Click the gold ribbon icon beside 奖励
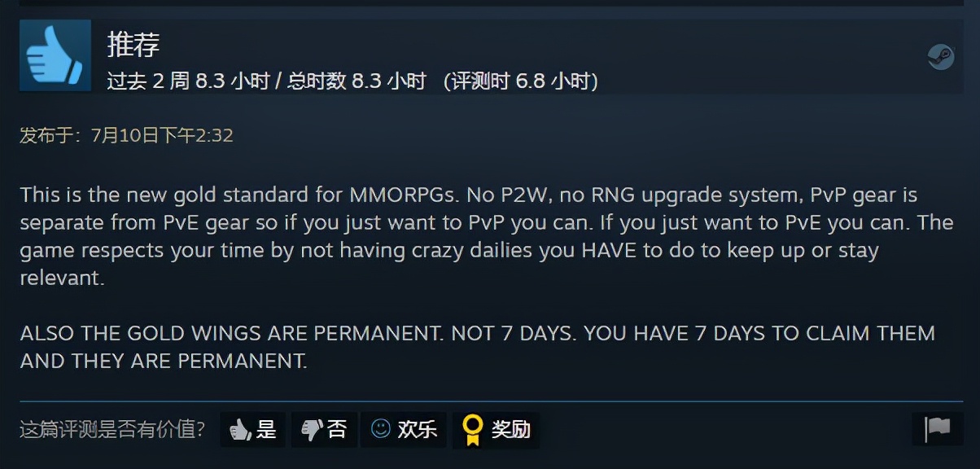980x469 pixels. (x=472, y=429)
